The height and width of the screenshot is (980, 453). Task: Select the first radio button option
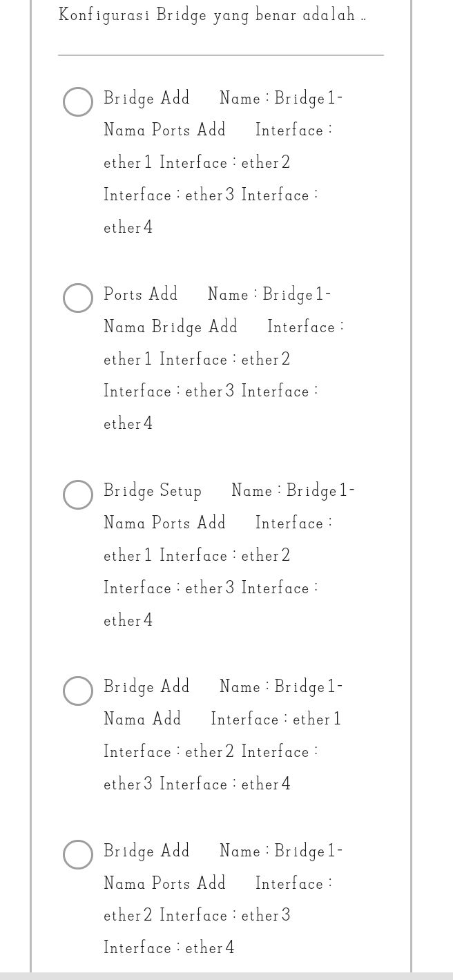point(78,102)
